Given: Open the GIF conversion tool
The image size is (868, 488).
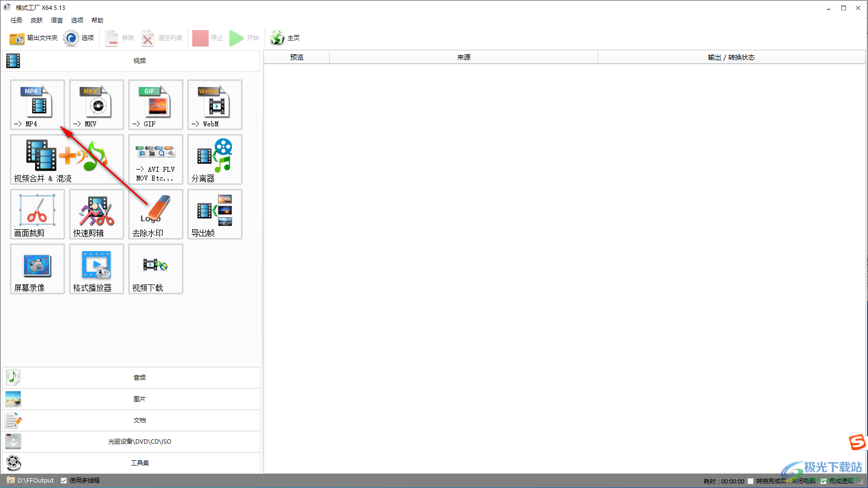Looking at the screenshot, I should coord(156,104).
